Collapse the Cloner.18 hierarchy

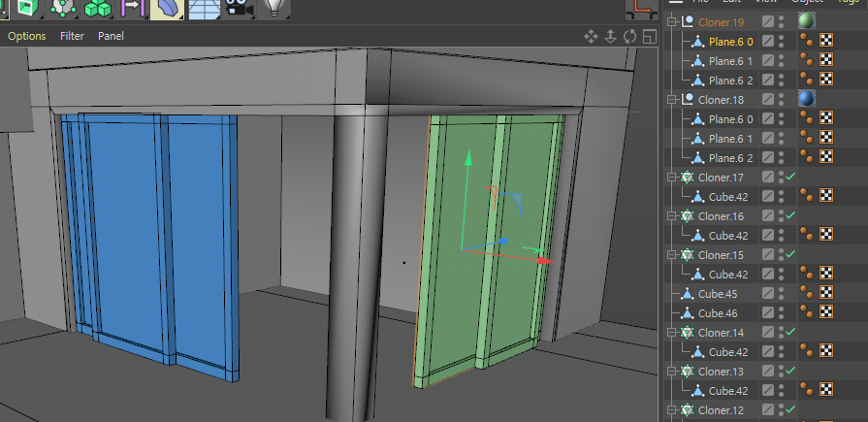[673, 100]
